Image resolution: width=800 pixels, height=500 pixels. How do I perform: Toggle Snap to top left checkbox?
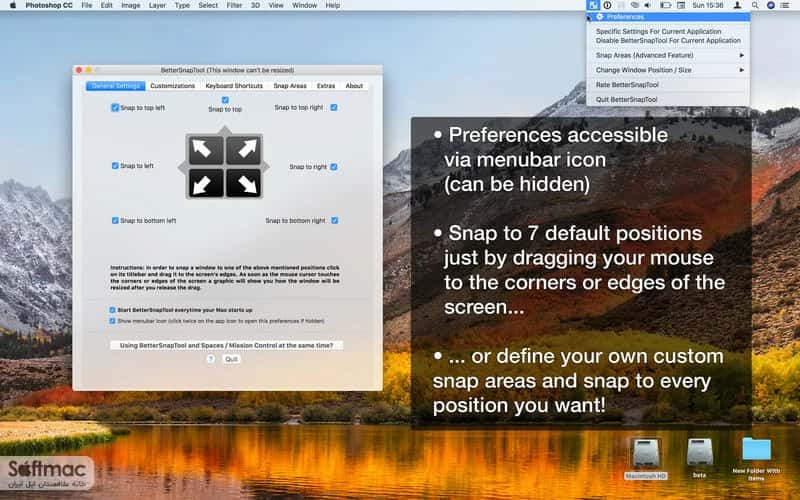(x=115, y=108)
